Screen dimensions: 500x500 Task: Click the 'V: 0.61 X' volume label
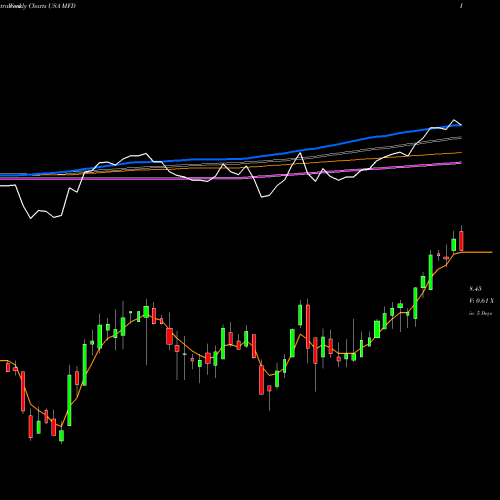(481, 301)
